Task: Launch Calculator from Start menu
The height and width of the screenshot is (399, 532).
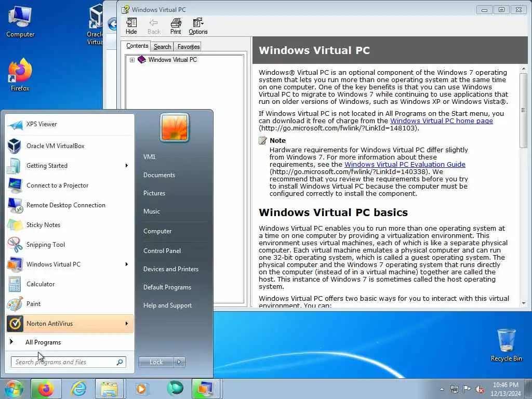Action: click(70, 284)
